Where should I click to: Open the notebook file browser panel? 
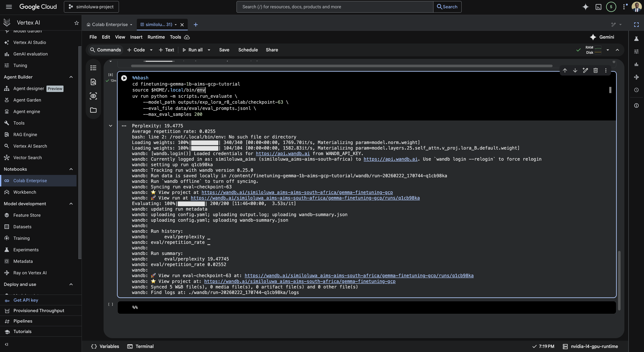[93, 110]
